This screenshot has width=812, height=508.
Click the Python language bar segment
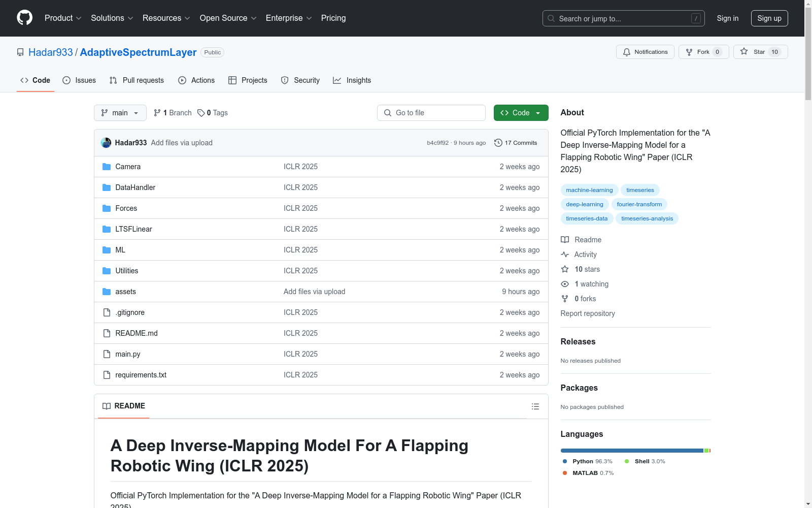pyautogui.click(x=632, y=451)
